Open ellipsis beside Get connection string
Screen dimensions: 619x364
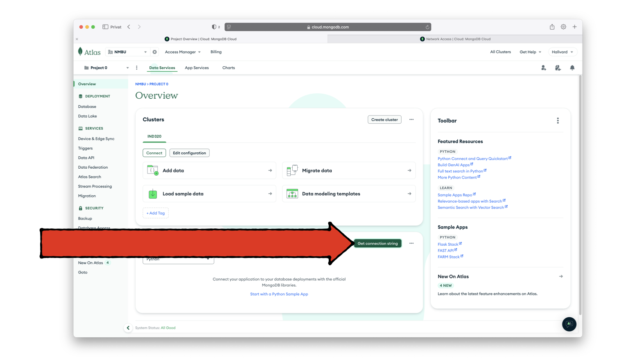411,243
